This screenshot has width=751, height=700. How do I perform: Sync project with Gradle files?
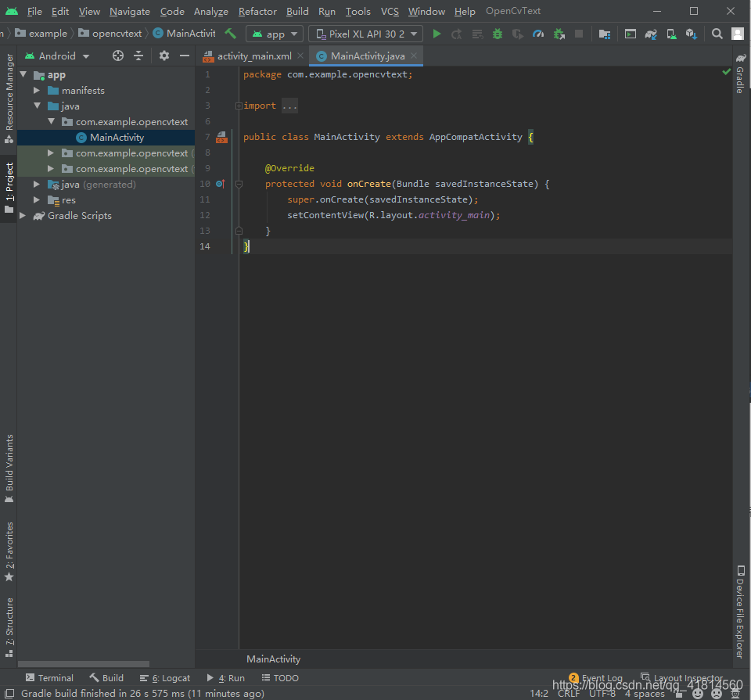(650, 34)
